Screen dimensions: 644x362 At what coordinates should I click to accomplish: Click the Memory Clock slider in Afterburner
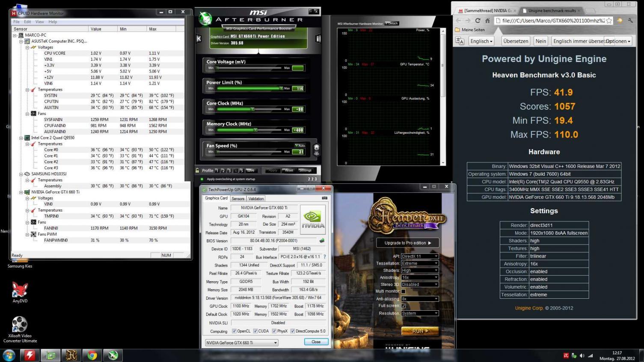click(x=249, y=130)
